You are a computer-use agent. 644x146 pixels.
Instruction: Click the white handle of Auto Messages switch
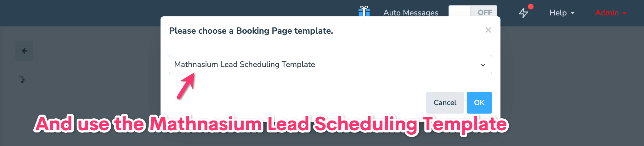(x=460, y=11)
